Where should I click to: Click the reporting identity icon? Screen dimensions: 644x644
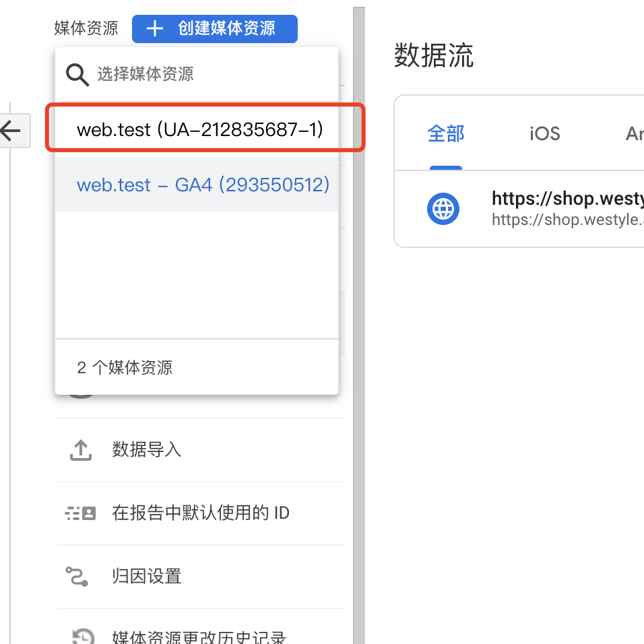pyautogui.click(x=81, y=513)
